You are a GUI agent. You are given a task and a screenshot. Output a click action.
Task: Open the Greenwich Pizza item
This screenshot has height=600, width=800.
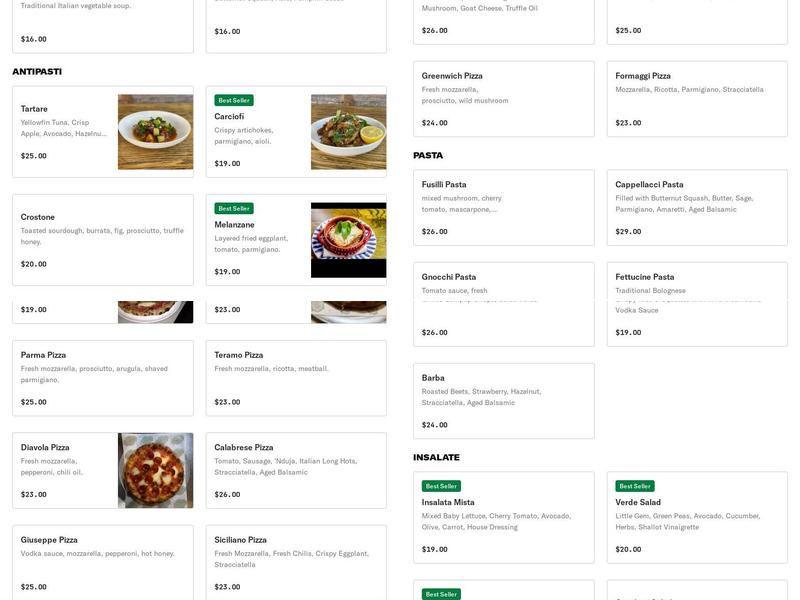point(503,99)
